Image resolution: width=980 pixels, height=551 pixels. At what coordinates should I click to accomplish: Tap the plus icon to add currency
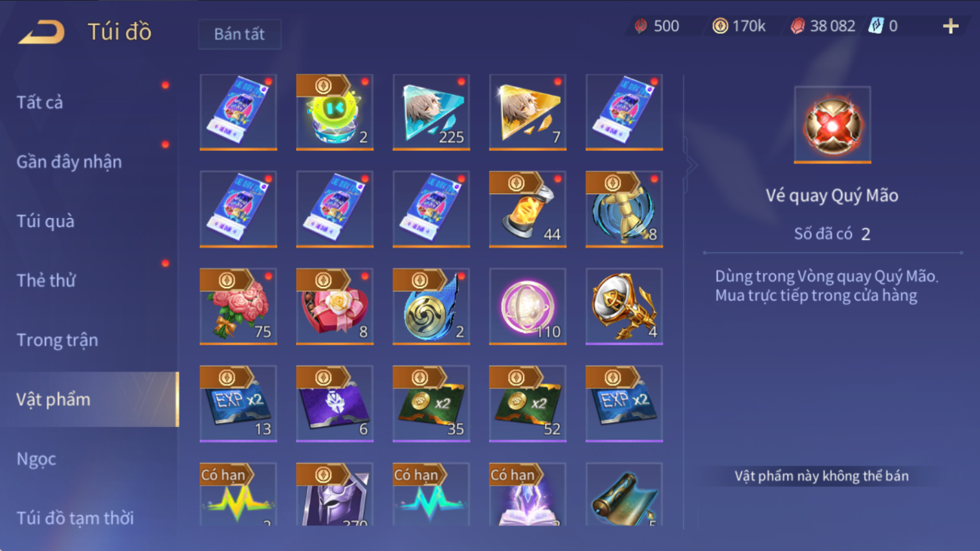[x=950, y=26]
